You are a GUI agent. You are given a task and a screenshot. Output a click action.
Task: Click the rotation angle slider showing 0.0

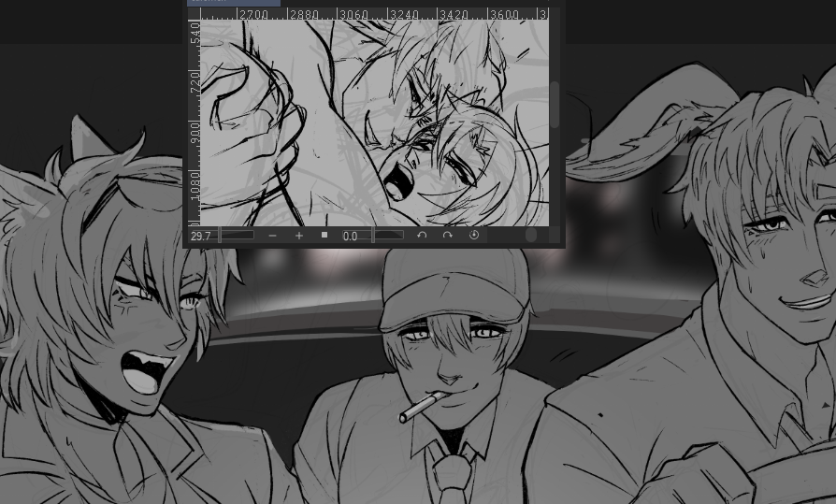[373, 236]
